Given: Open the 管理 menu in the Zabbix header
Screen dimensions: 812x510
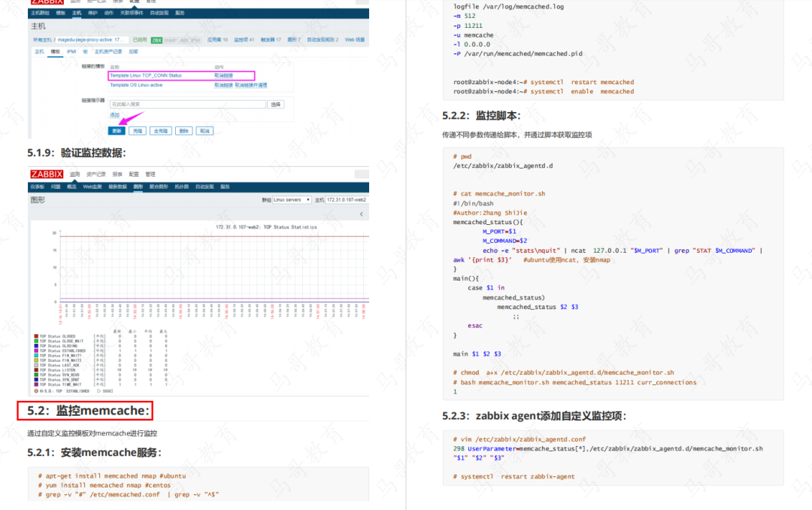Looking at the screenshot, I should click(150, 175).
